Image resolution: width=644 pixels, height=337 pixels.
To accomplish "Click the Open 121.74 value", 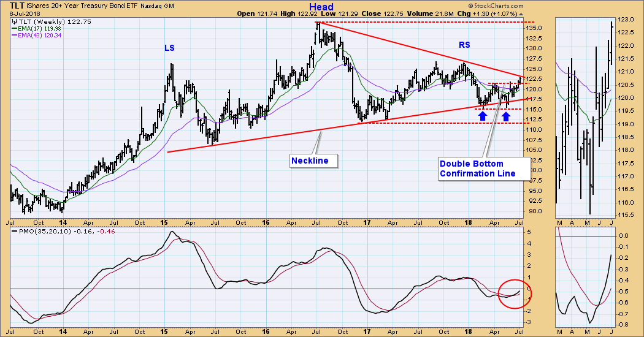I will pyautogui.click(x=257, y=13).
